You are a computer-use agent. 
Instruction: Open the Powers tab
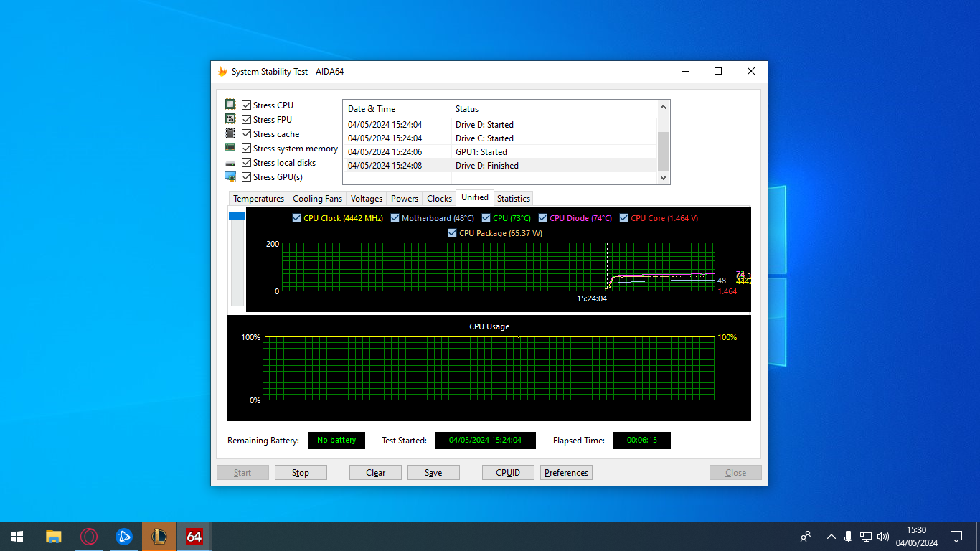[405, 199]
